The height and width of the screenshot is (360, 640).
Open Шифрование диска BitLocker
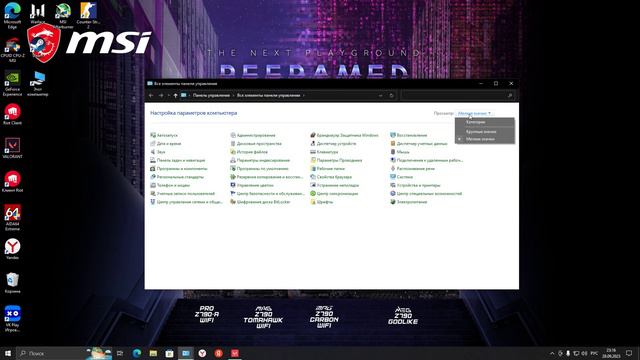tap(260, 202)
